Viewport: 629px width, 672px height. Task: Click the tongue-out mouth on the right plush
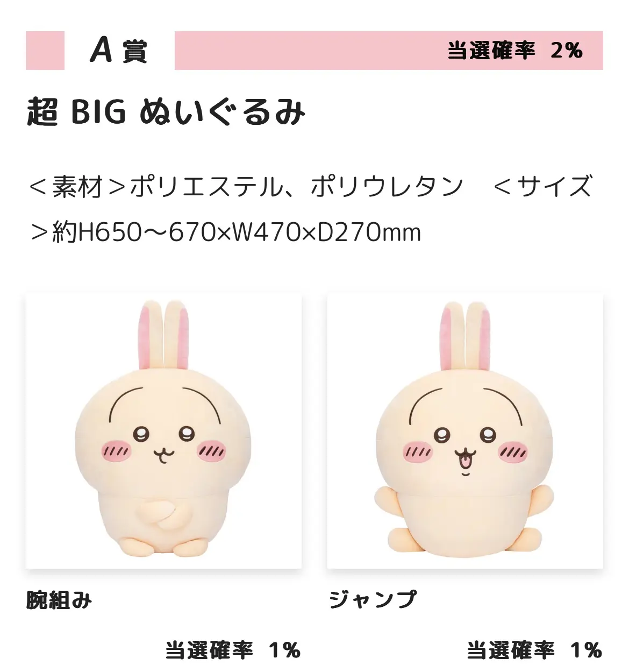[x=464, y=459]
